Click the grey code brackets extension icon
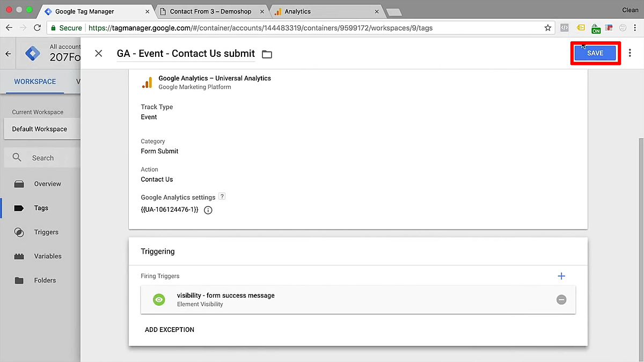 pos(565,28)
